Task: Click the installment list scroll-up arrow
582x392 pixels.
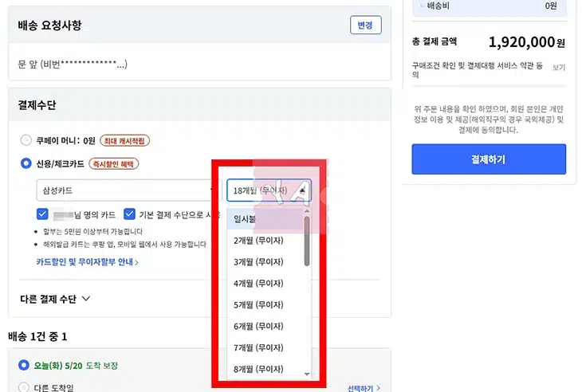Action: click(307, 211)
